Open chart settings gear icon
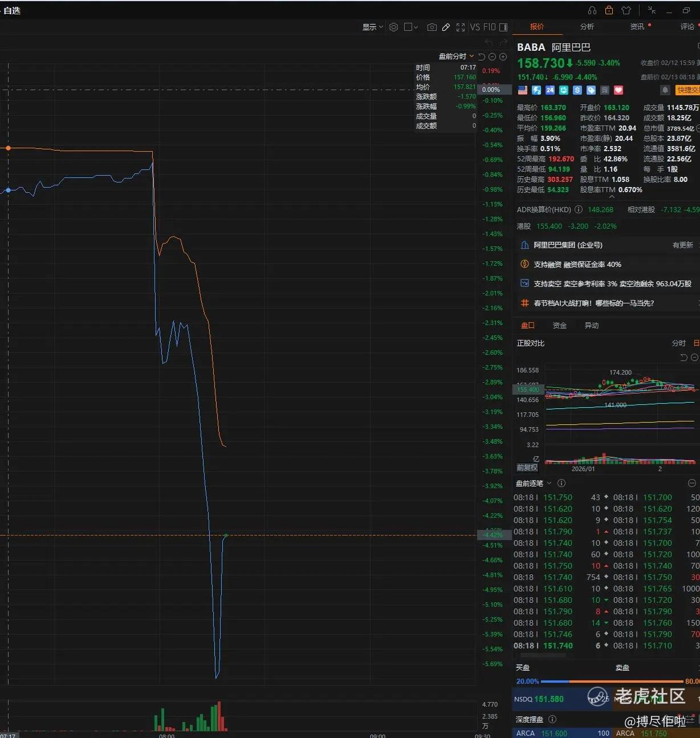This screenshot has width=700, height=738. [393, 27]
